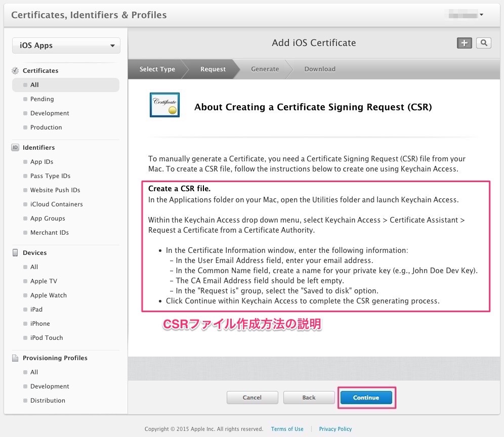Show Apple TV devices
Image resolution: width=504 pixels, height=437 pixels.
(x=44, y=281)
